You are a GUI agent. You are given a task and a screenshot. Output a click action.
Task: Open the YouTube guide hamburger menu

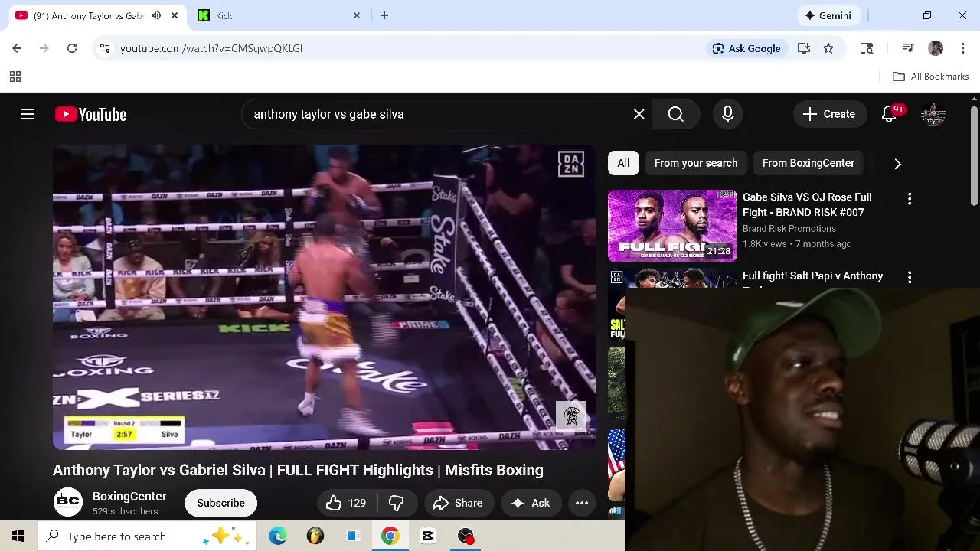pyautogui.click(x=28, y=114)
